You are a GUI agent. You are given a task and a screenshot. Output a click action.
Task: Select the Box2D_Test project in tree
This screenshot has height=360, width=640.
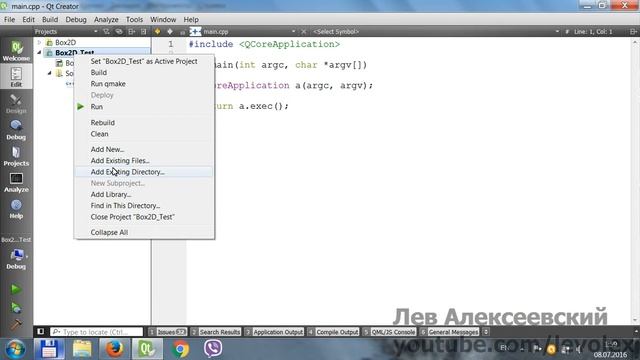click(x=74, y=53)
